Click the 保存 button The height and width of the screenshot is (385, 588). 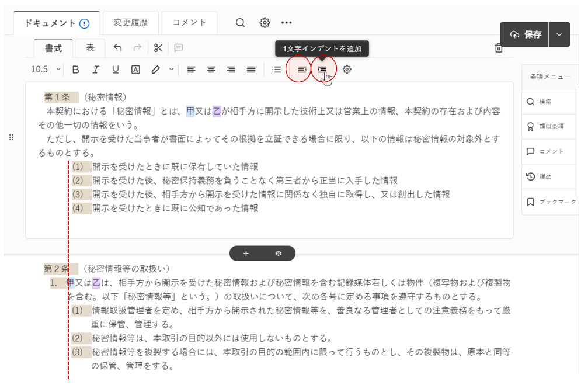[526, 34]
